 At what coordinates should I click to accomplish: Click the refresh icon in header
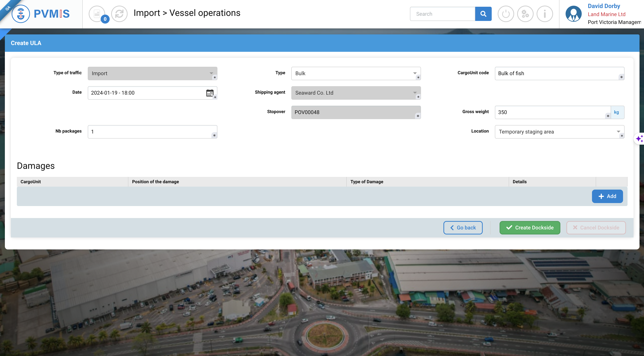tap(119, 14)
